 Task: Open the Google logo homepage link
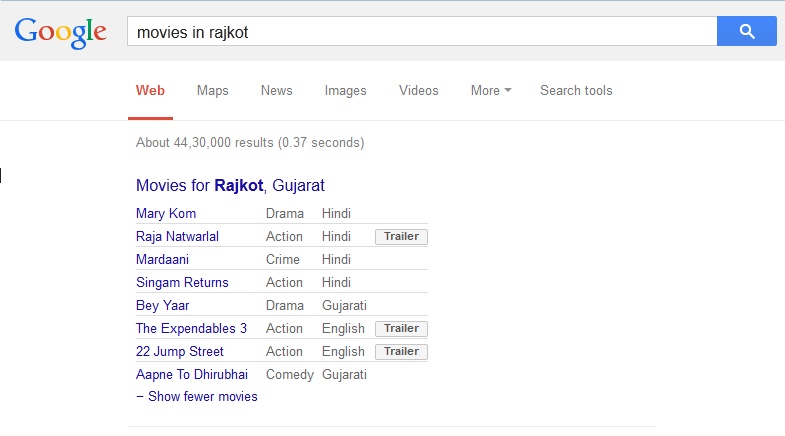61,33
